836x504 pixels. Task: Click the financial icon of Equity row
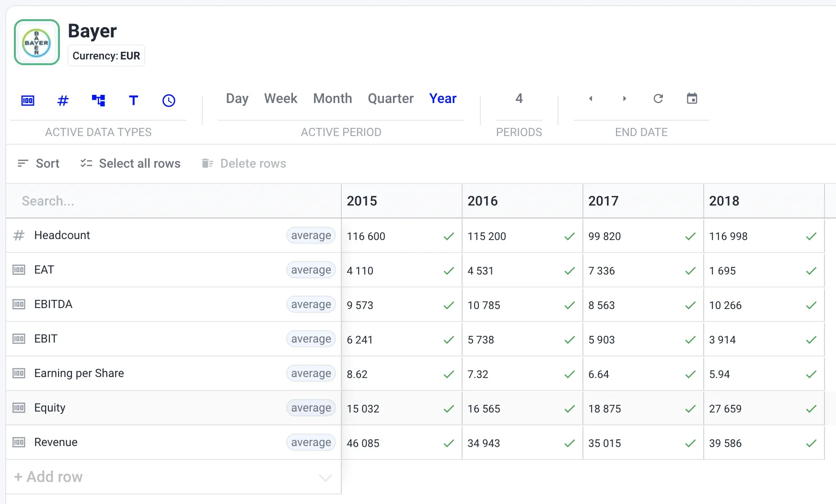click(x=19, y=408)
